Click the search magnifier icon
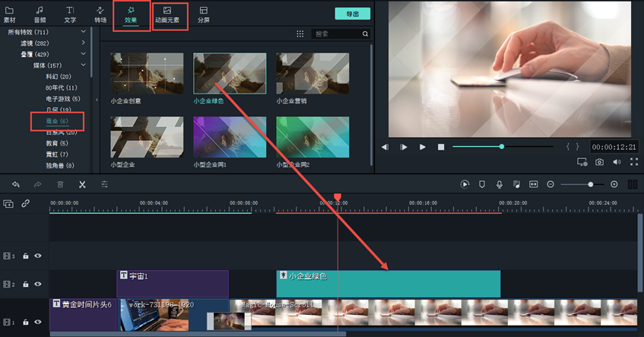Viewport: 644px width, 337px height. point(365,34)
